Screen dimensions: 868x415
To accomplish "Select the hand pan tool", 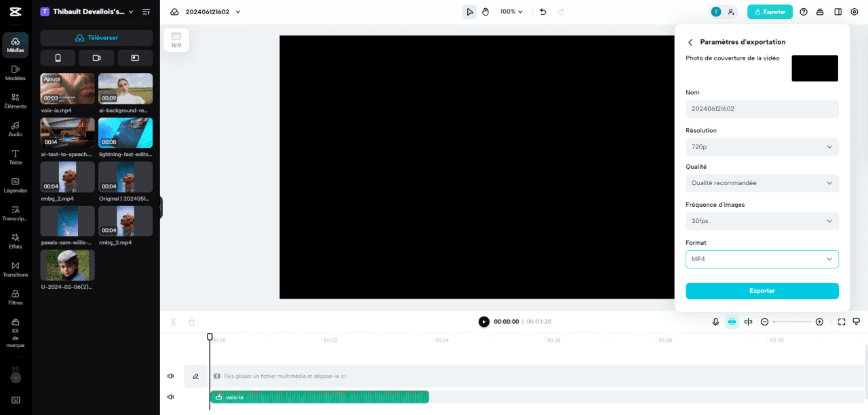I will 486,12.
